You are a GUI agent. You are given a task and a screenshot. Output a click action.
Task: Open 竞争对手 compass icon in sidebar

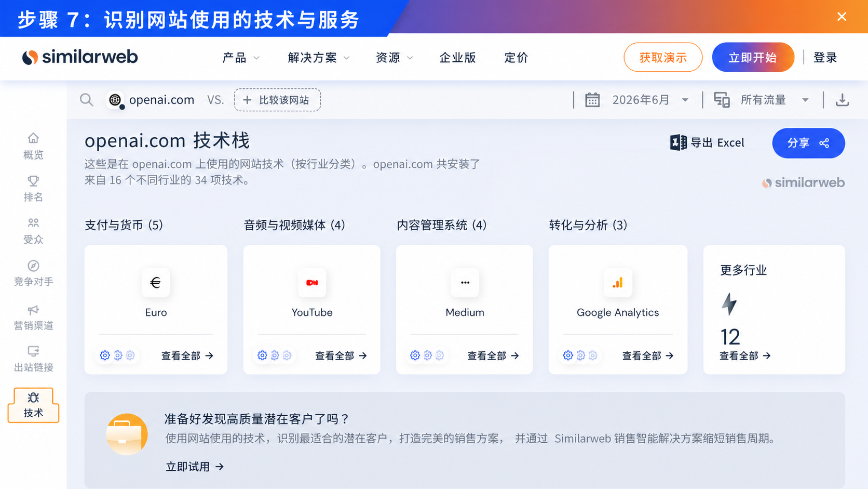point(33,266)
